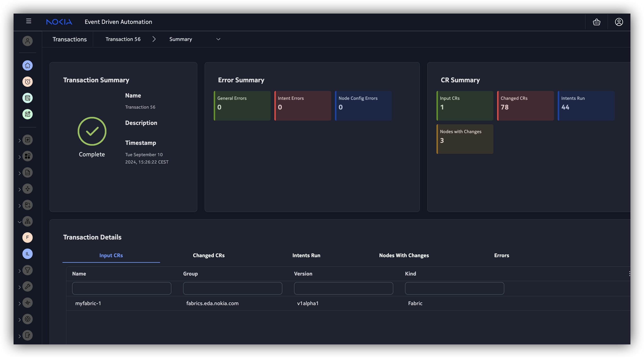The height and width of the screenshot is (358, 644).
Task: Click the Changed CRs red summary tile
Action: point(525,106)
